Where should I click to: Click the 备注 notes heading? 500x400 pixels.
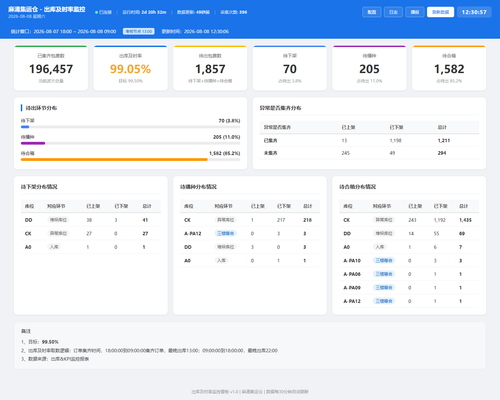tap(26, 331)
